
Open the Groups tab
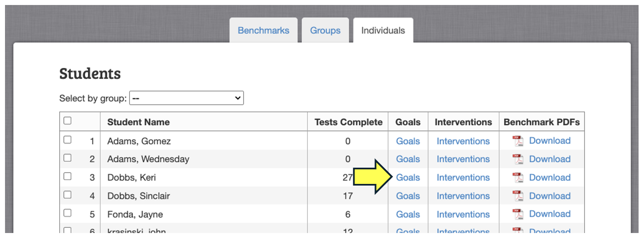tap(325, 30)
